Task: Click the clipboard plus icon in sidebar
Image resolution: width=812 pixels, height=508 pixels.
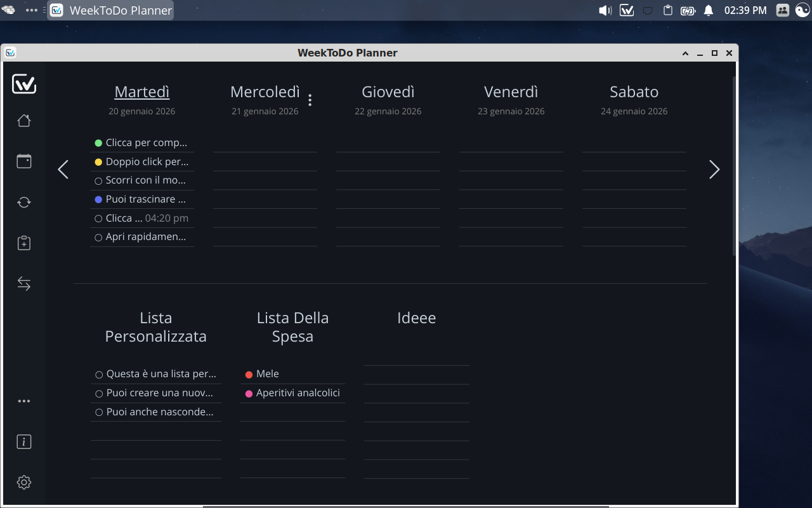Action: [24, 243]
